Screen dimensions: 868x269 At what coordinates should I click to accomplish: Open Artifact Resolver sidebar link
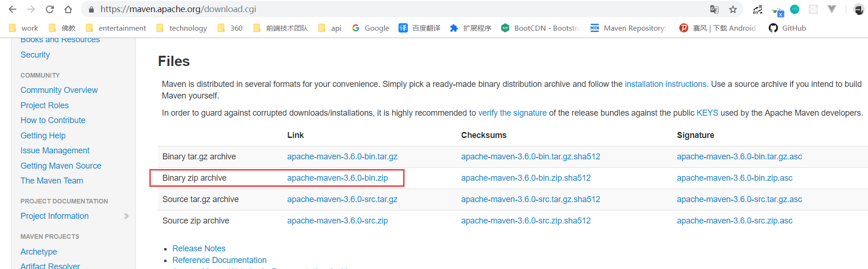(50, 266)
